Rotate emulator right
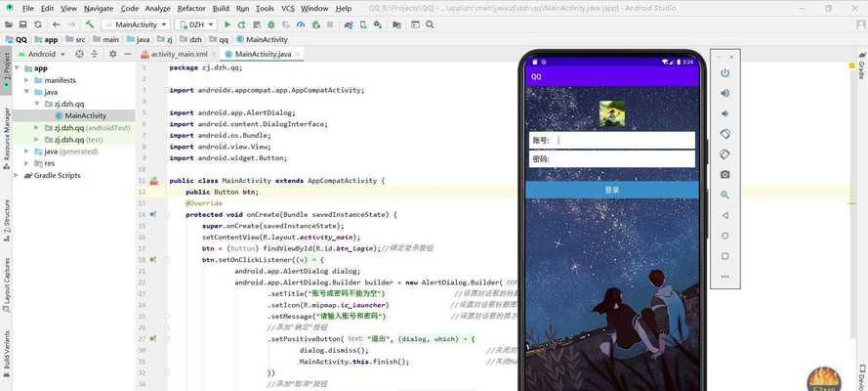 (724, 154)
